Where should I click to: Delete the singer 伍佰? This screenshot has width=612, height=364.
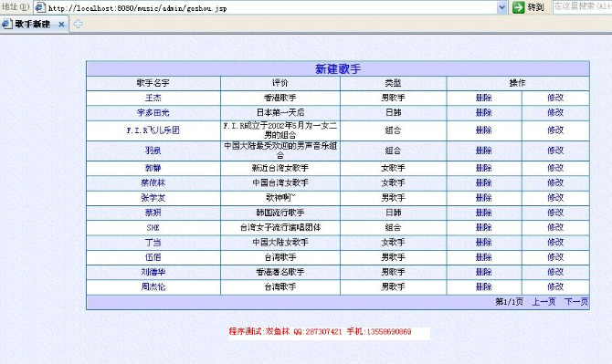coord(483,257)
